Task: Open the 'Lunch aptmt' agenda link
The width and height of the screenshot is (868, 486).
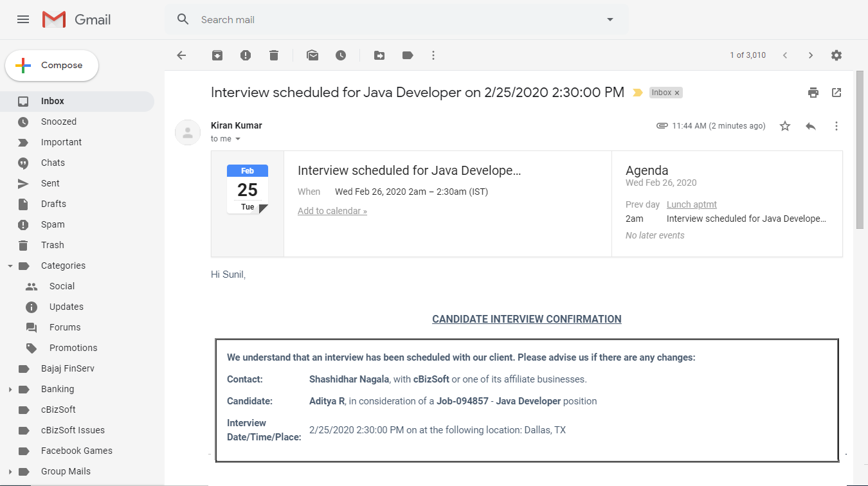Action: point(692,204)
